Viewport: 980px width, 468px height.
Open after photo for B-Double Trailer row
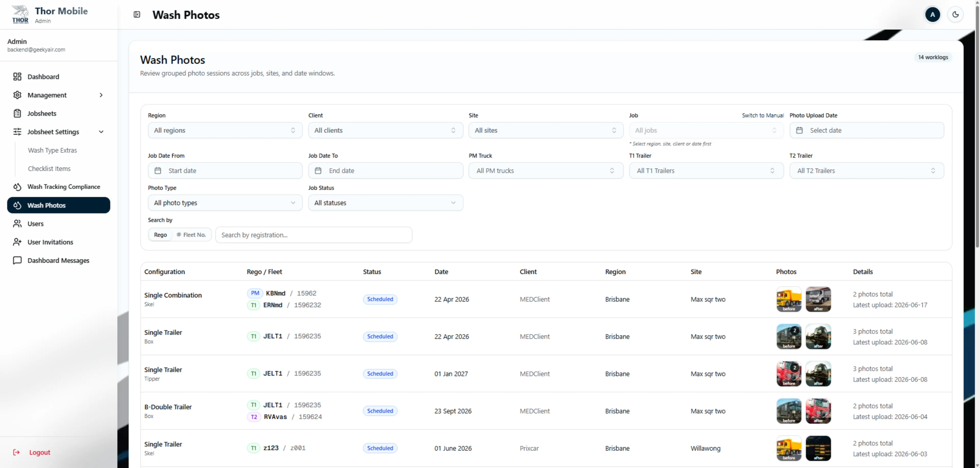coord(818,411)
